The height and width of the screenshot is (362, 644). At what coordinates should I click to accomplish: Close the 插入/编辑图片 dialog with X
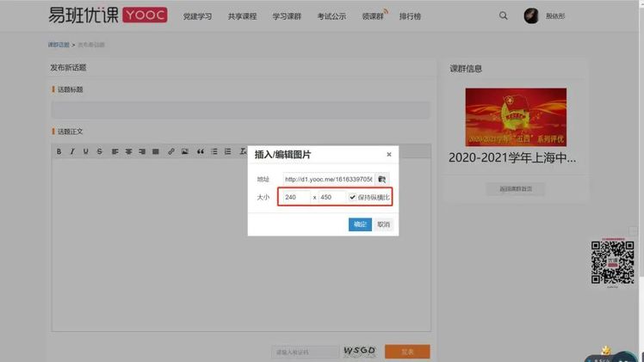tap(388, 155)
